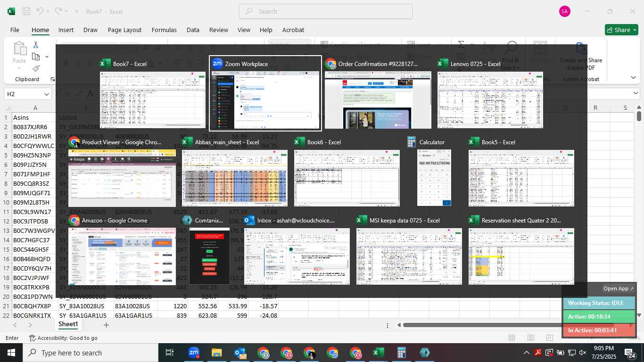Click vertical scrollbar down arrow
This screenshot has width=644, height=362.
point(639,315)
